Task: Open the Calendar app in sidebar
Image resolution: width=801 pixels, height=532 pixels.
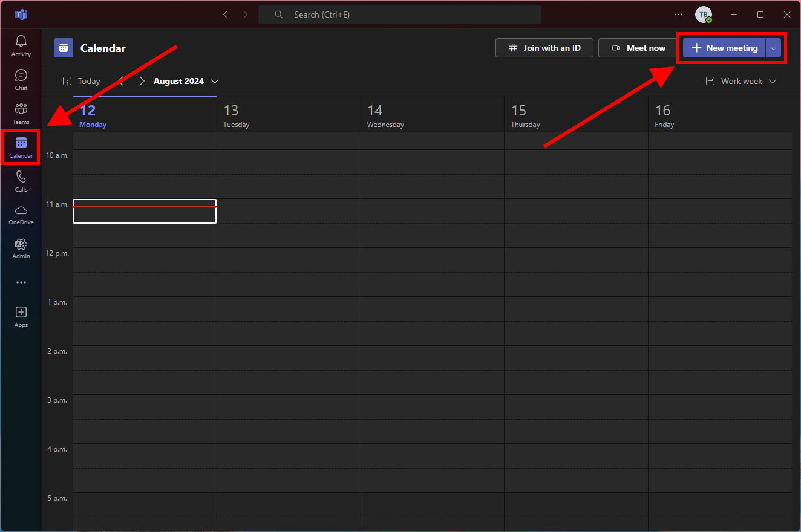Action: tap(21, 148)
